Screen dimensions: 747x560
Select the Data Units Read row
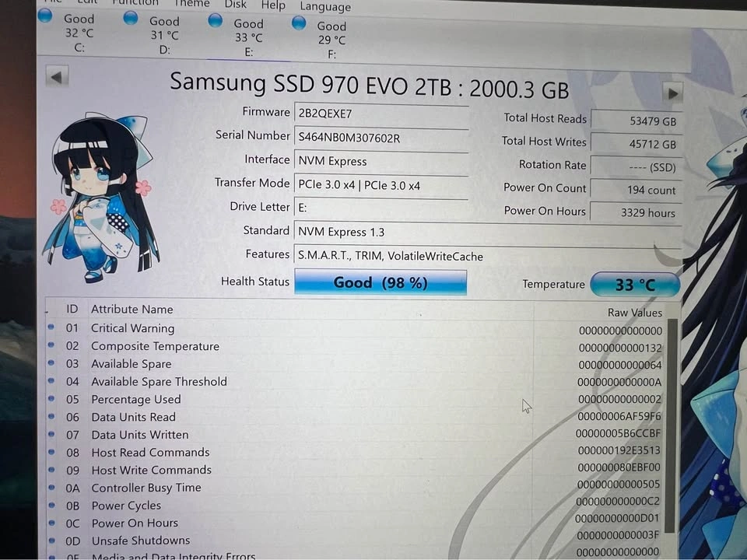[355, 417]
